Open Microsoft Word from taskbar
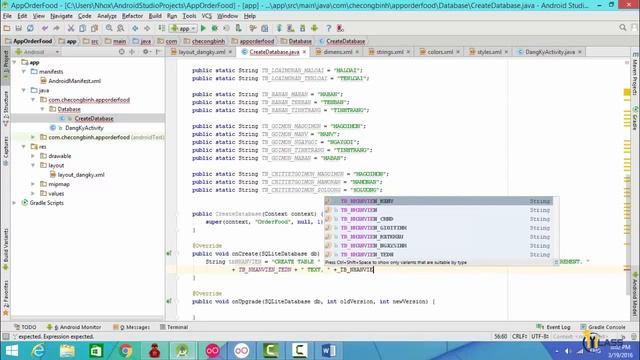 (329, 351)
